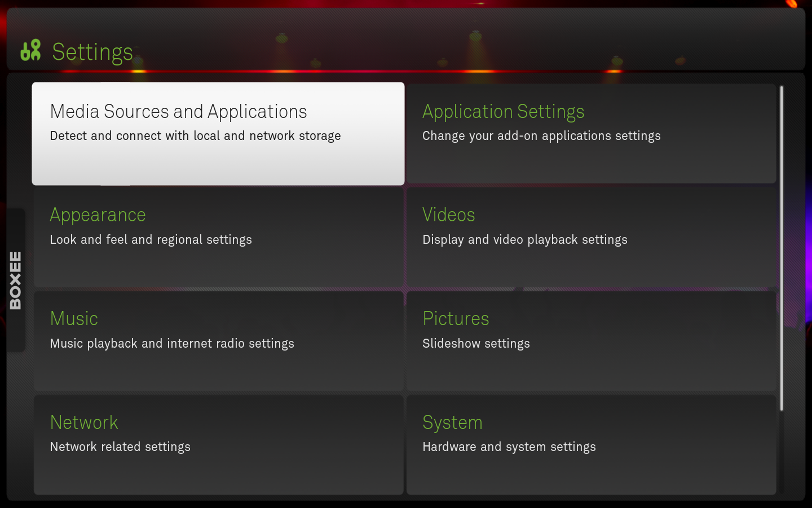Click the Settings icon in the header
The width and height of the screenshot is (812, 508).
click(x=30, y=50)
